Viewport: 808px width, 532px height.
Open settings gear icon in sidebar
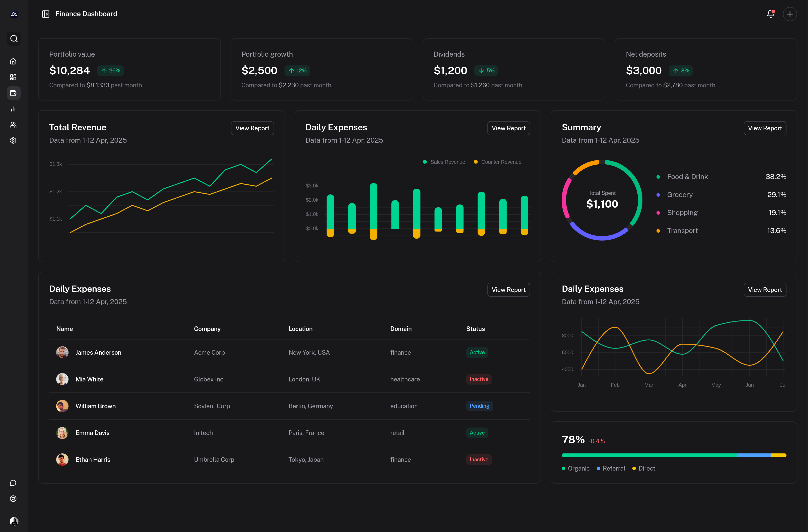click(13, 140)
